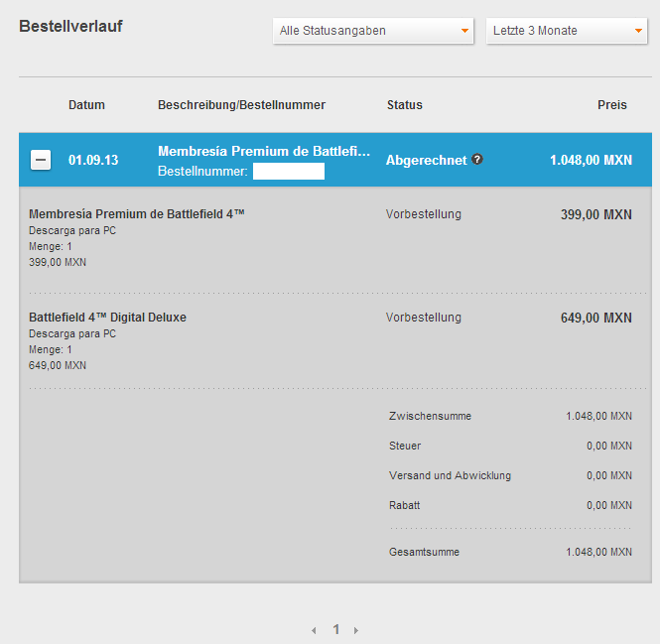Click the Bestellnummer label
Viewport: 660px width, 644px height.
pyautogui.click(x=202, y=172)
